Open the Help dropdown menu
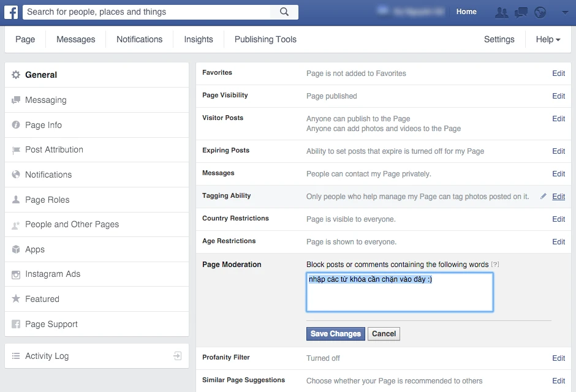The image size is (576, 392). [x=548, y=39]
